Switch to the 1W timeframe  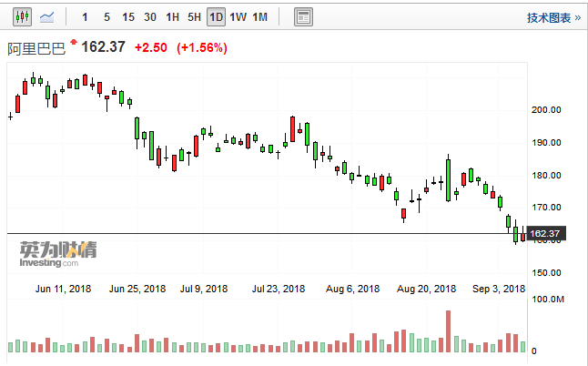(x=238, y=17)
